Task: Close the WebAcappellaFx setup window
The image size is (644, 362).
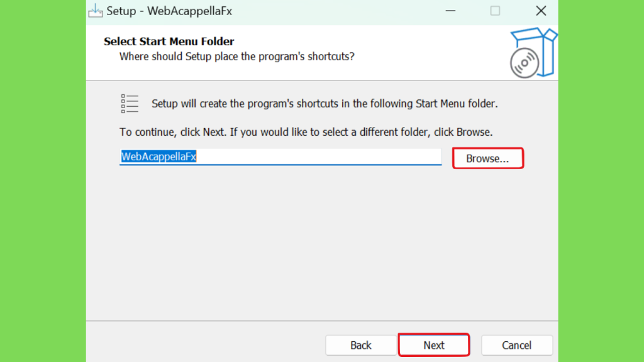Action: (541, 11)
